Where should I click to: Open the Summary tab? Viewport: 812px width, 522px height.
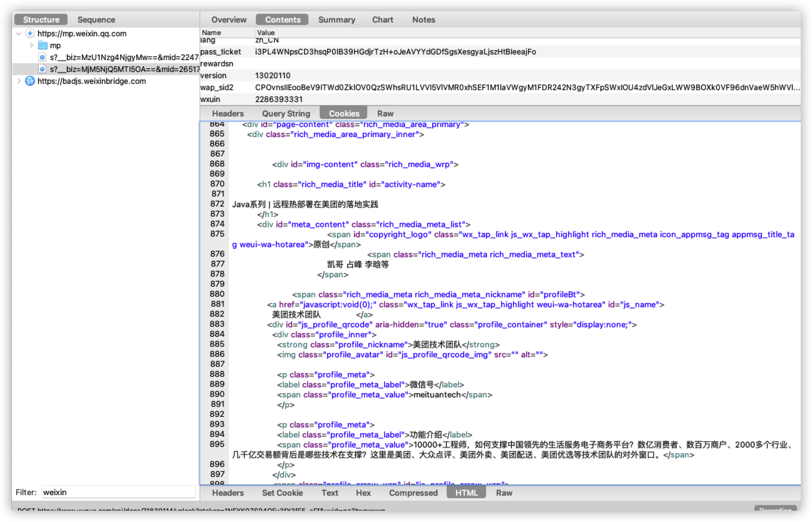[x=336, y=20]
